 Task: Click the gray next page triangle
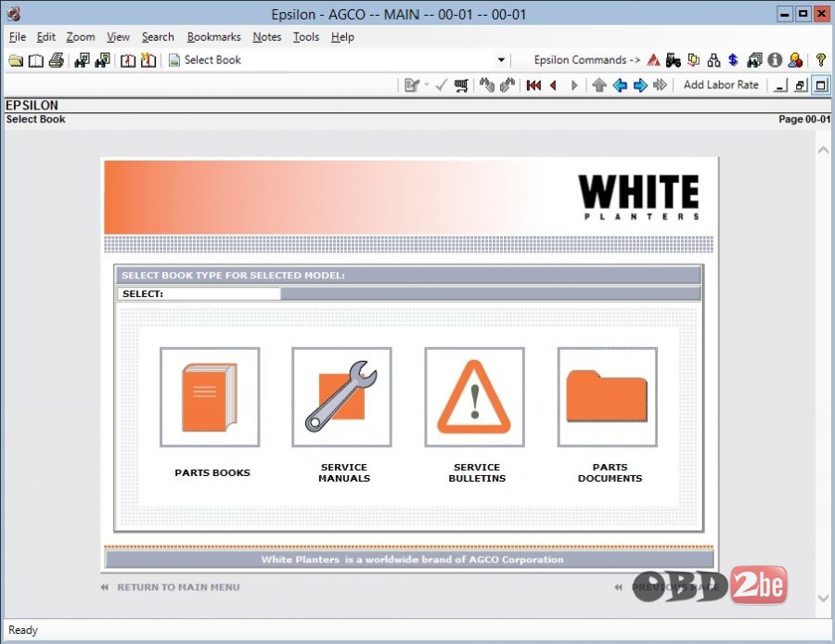(574, 85)
